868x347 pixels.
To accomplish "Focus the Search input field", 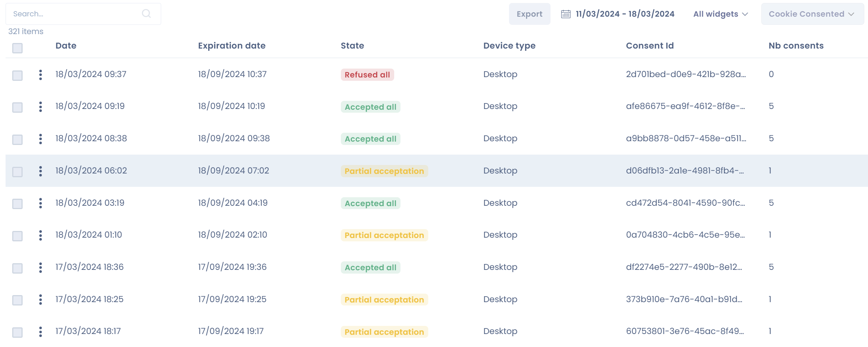I will pyautogui.click(x=74, y=14).
